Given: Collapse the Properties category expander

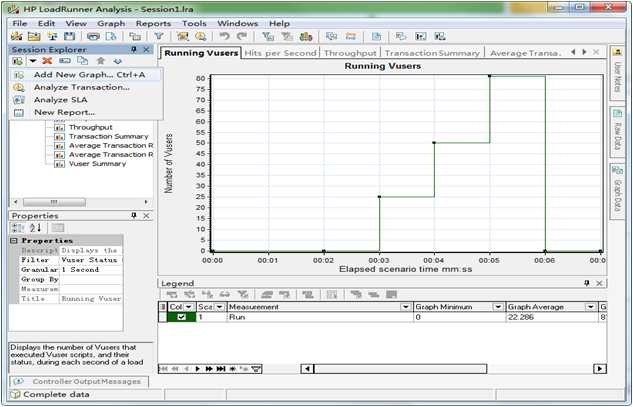Looking at the screenshot, I should (15, 241).
